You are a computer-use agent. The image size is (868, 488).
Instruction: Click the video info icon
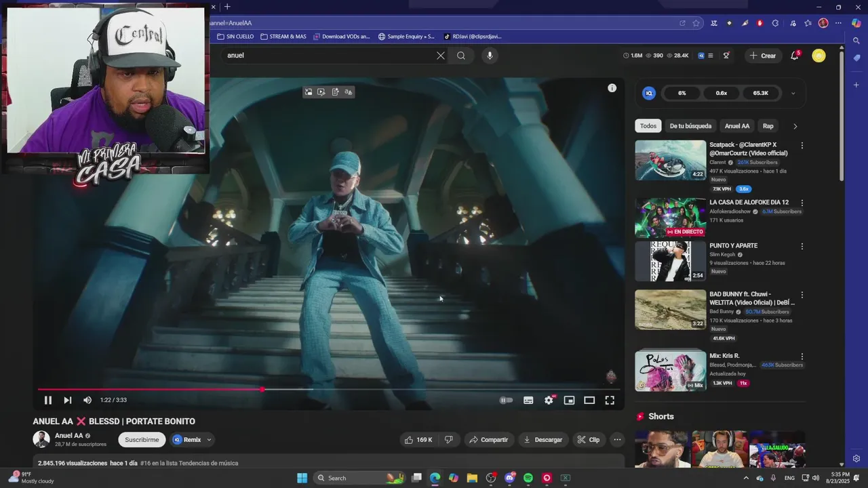click(612, 88)
